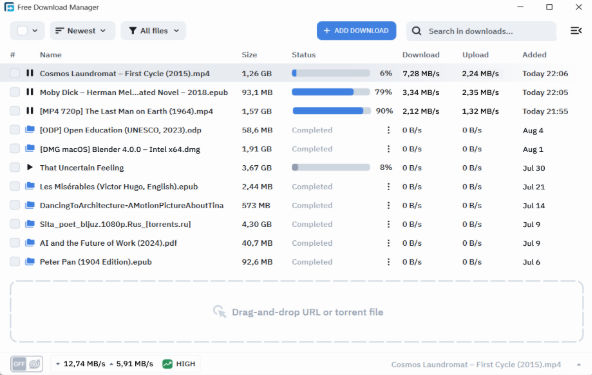
Task: Sort by the Added column header
Action: point(534,55)
